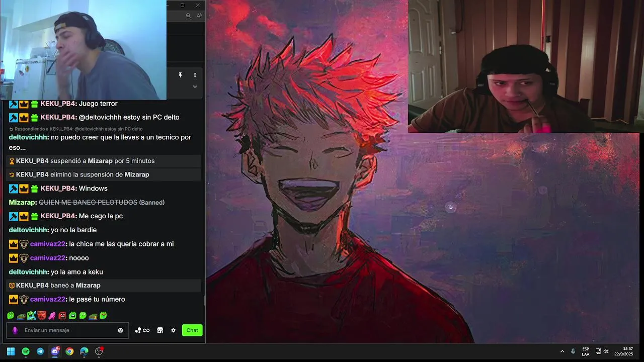Screen dimensions: 644x362
Task: Click 'la chica me las quería cobrar' message
Action: 121,244
